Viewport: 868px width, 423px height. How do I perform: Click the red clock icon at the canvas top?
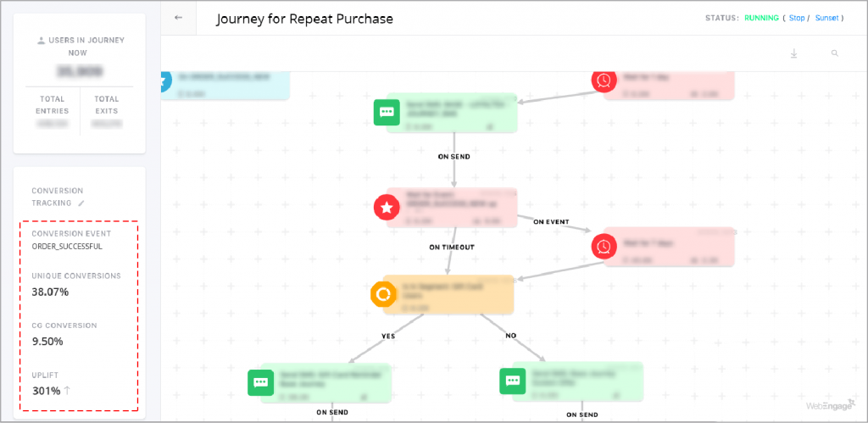[604, 80]
